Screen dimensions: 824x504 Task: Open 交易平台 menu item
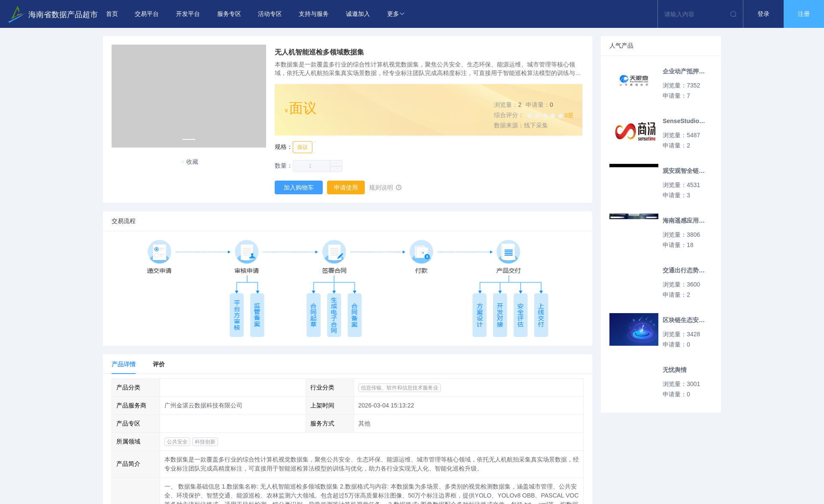[147, 14]
